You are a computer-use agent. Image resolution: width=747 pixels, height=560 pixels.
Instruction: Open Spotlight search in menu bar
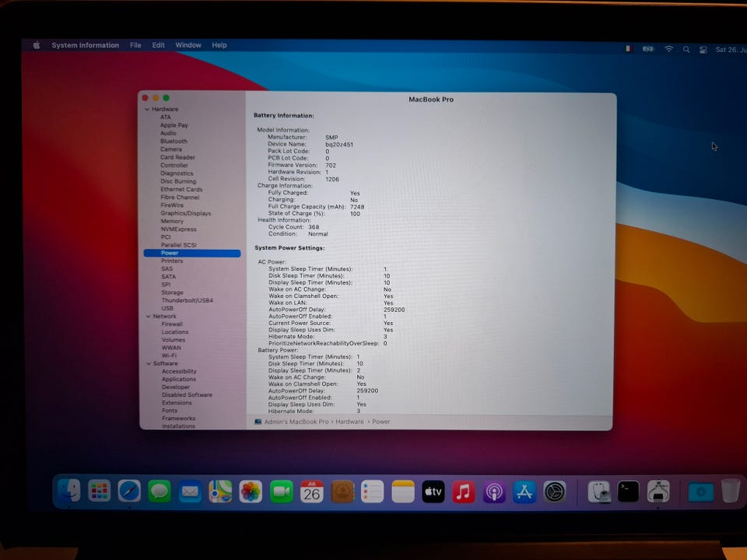click(x=686, y=49)
